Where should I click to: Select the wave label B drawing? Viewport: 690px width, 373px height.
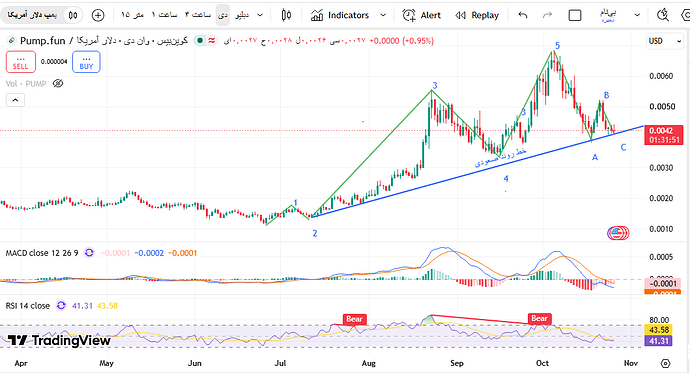[606, 95]
